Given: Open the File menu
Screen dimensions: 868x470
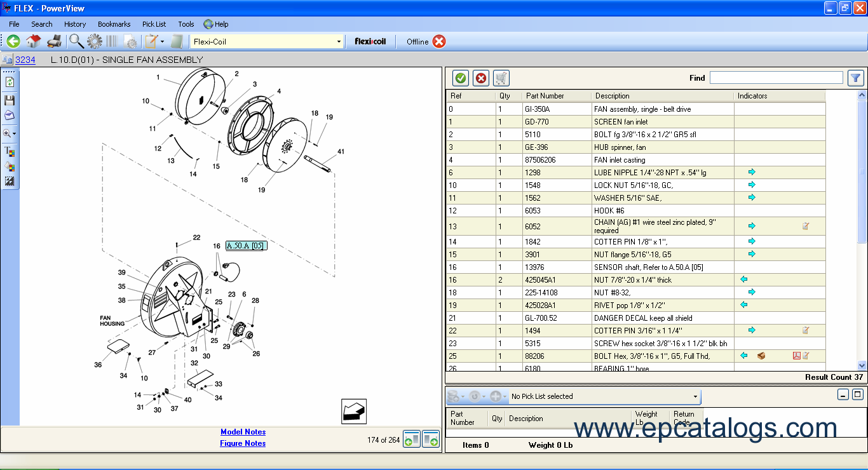Looking at the screenshot, I should coord(14,24).
